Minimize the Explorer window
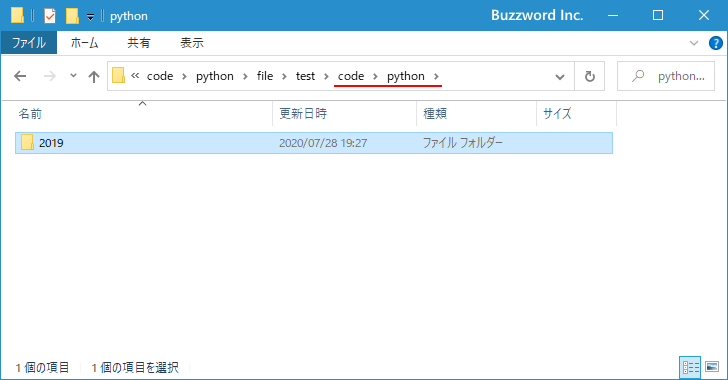This screenshot has height=380, width=728. pos(613,15)
